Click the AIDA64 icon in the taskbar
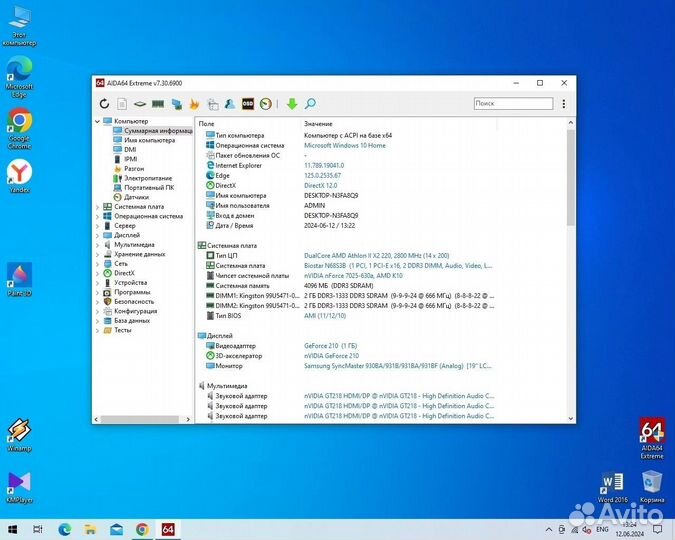The height and width of the screenshot is (540, 675). [x=168, y=529]
